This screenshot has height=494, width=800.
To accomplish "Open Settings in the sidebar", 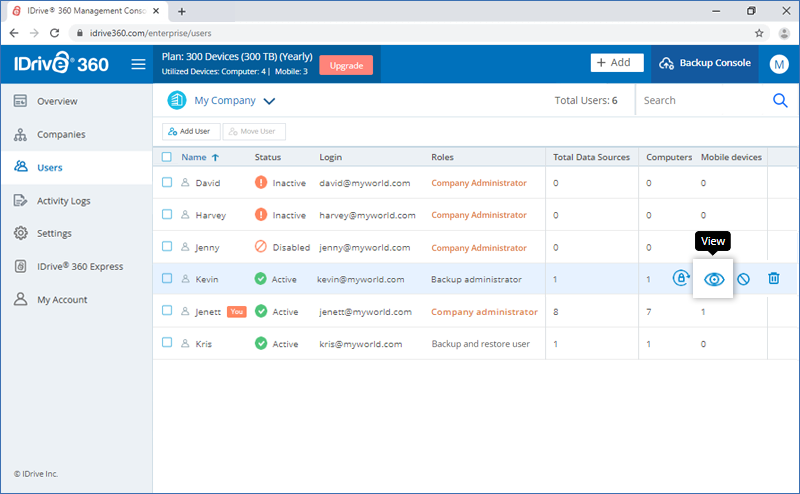I will pos(77,233).
